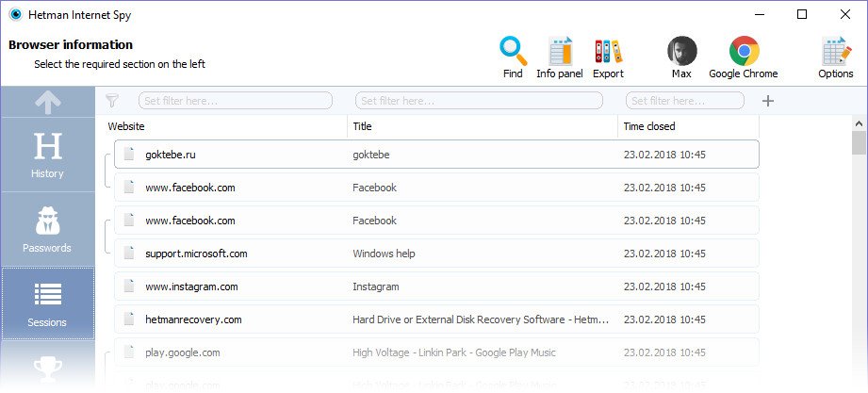Click the Windows help title cell
Screen dimensions: 868x393
384,254
